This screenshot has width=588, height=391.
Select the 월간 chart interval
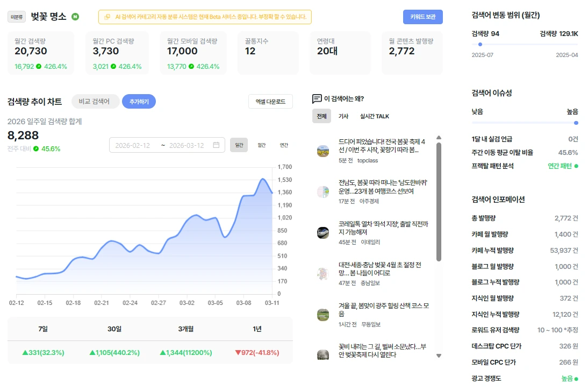261,145
